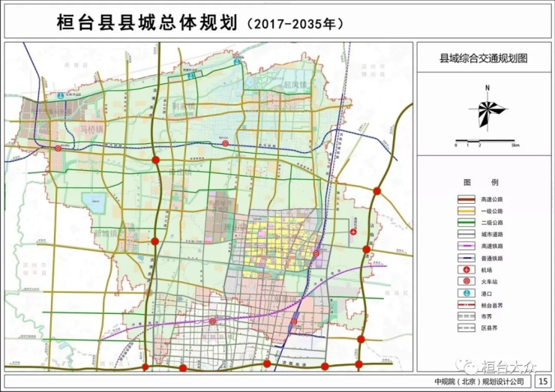555x392 pixels.
Task: Click the red interchange dot beside 新城镇
Action: [154, 241]
